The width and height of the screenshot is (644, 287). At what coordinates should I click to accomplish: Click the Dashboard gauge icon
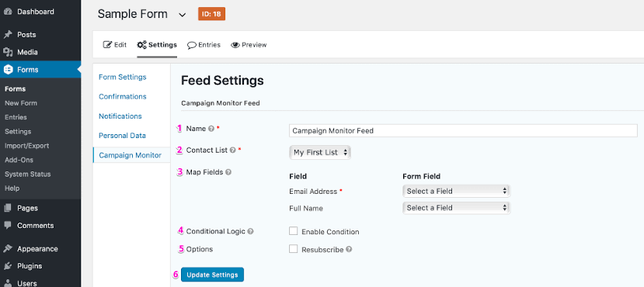8,12
